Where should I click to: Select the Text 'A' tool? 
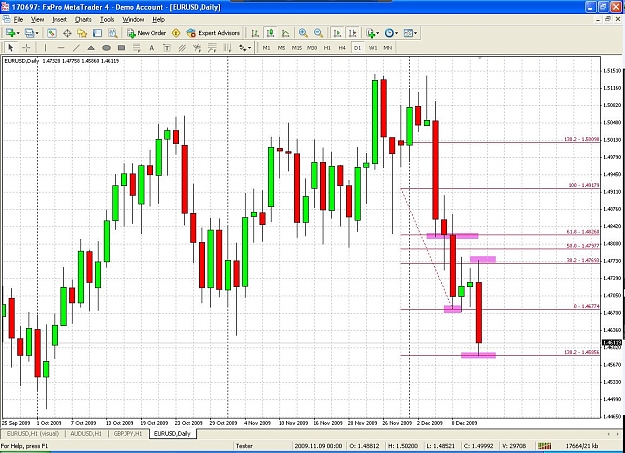point(151,48)
